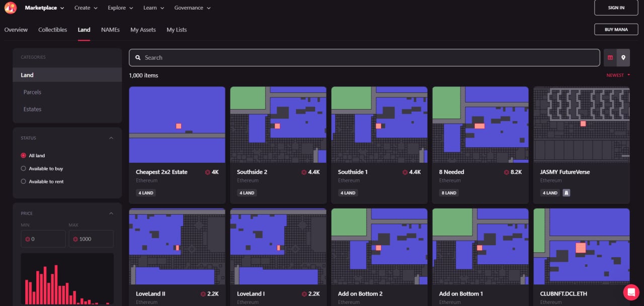This screenshot has height=306, width=644.
Task: Click MANA icon in the MIN price field
Action: 28,239
